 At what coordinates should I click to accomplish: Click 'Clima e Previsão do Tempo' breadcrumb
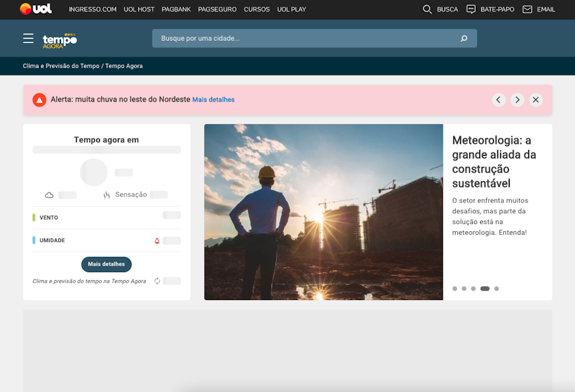tap(61, 66)
